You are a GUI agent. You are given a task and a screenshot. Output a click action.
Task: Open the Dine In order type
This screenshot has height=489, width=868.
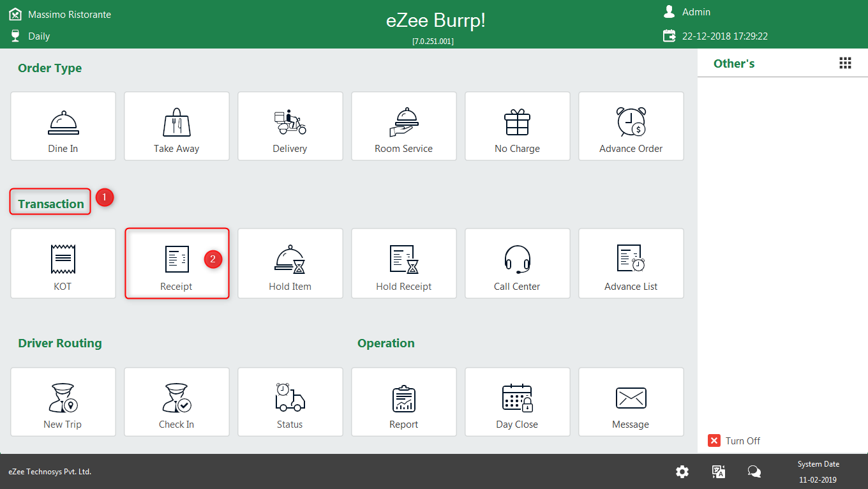pyautogui.click(x=63, y=126)
